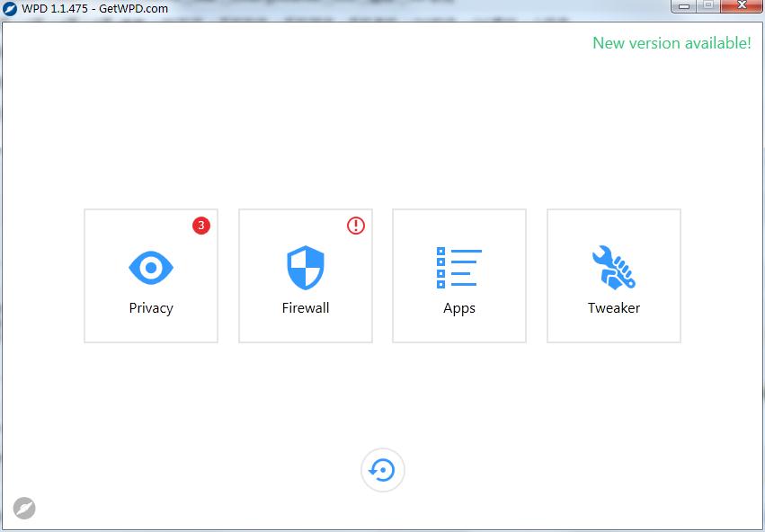765x532 pixels.
Task: Select the Firewall label text
Action: tap(305, 307)
